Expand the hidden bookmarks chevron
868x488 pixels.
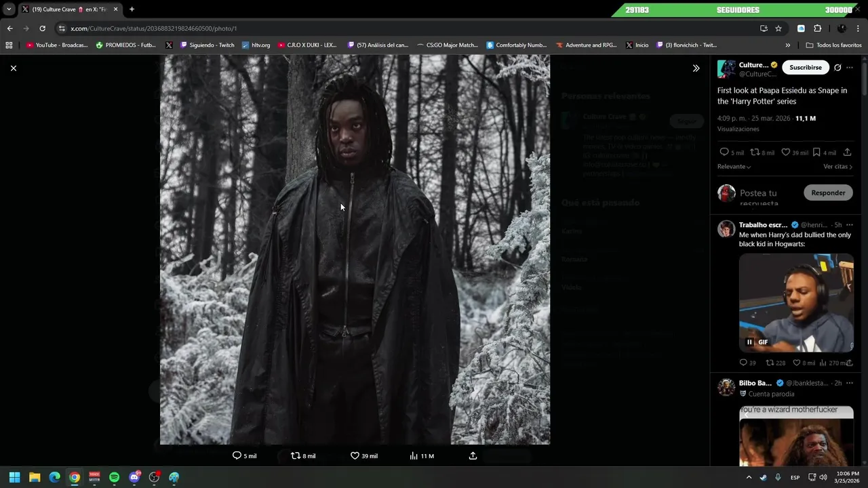pos(787,45)
